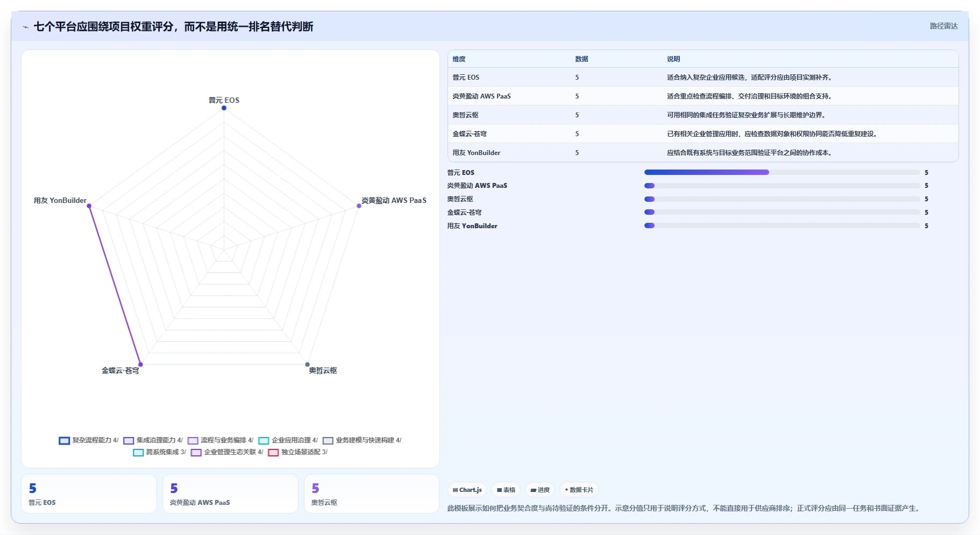Click the footer note starting 此模板展示
The height and width of the screenshot is (535, 980).
[685, 508]
